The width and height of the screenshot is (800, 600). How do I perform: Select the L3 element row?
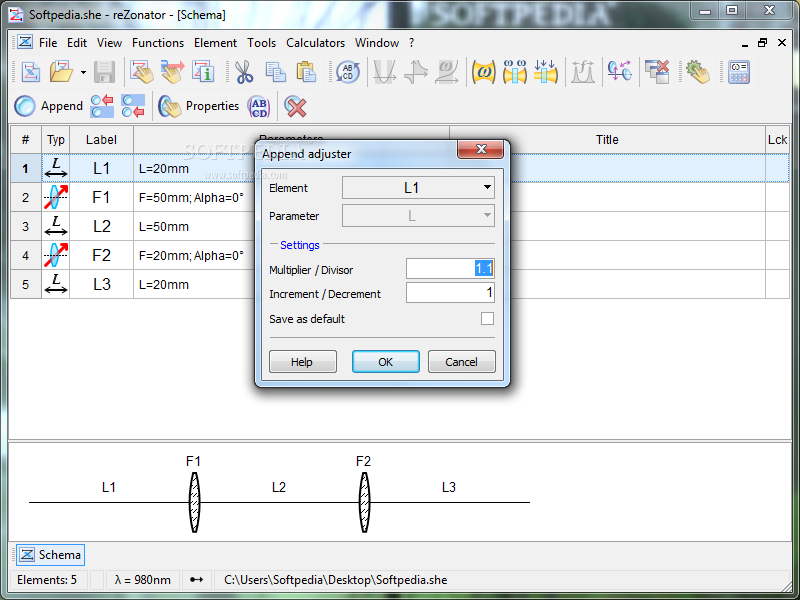[399, 284]
